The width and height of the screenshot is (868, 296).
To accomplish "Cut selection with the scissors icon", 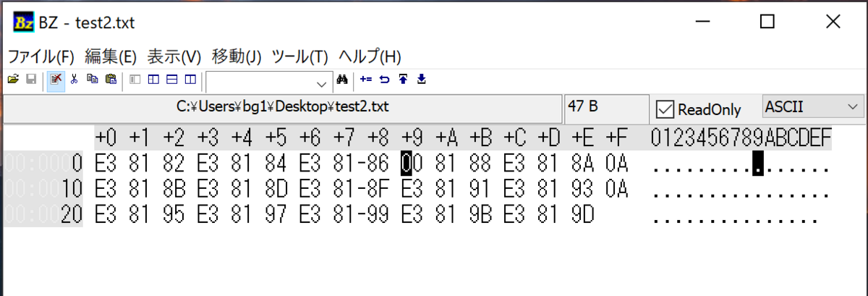I will 74,80.
